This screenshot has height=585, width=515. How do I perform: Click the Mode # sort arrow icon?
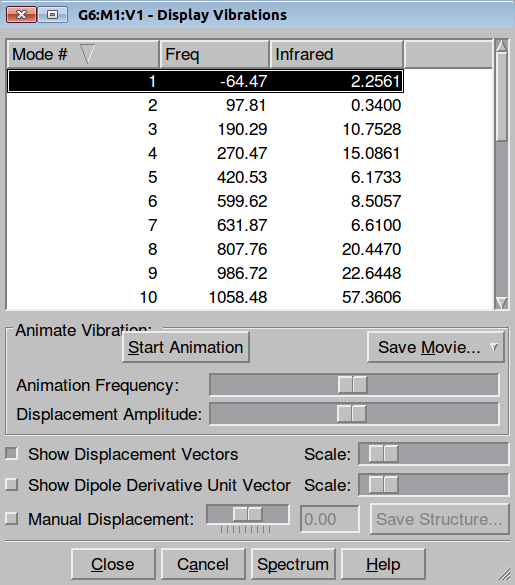88,54
